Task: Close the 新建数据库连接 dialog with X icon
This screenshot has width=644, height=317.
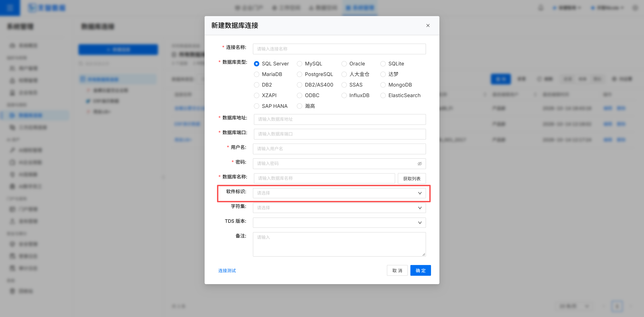Action: click(x=428, y=25)
